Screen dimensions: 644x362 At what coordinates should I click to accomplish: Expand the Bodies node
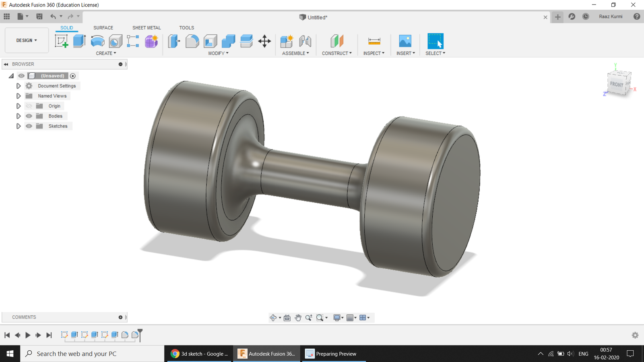pos(19,116)
